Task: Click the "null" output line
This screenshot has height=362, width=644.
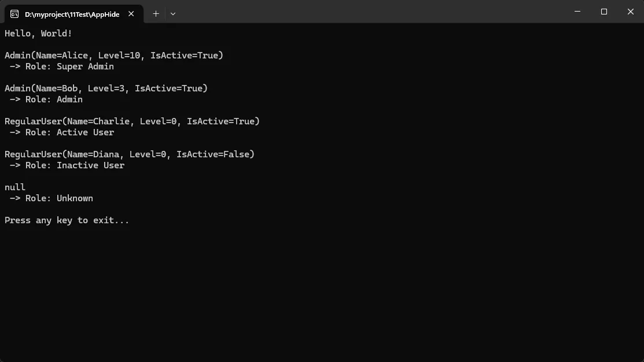Action: pyautogui.click(x=15, y=187)
